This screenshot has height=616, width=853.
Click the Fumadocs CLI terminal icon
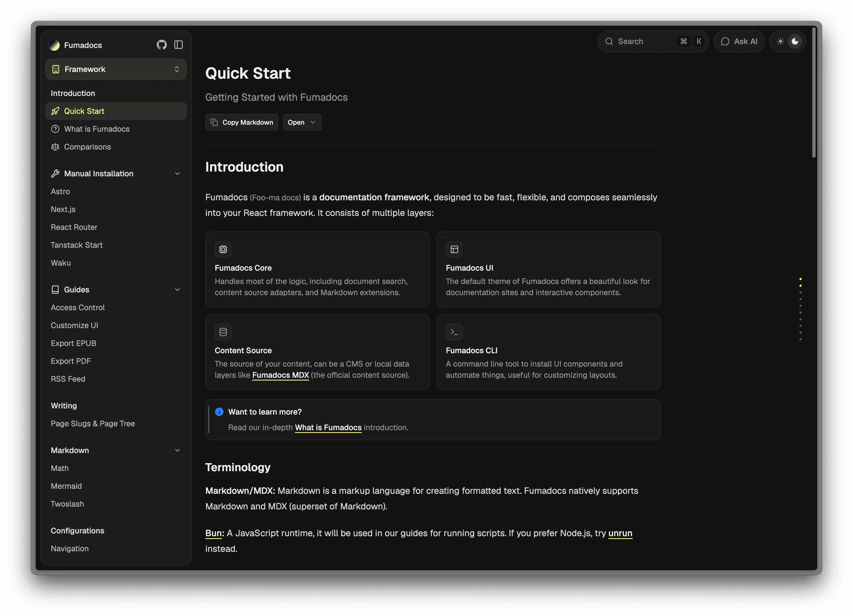click(454, 332)
